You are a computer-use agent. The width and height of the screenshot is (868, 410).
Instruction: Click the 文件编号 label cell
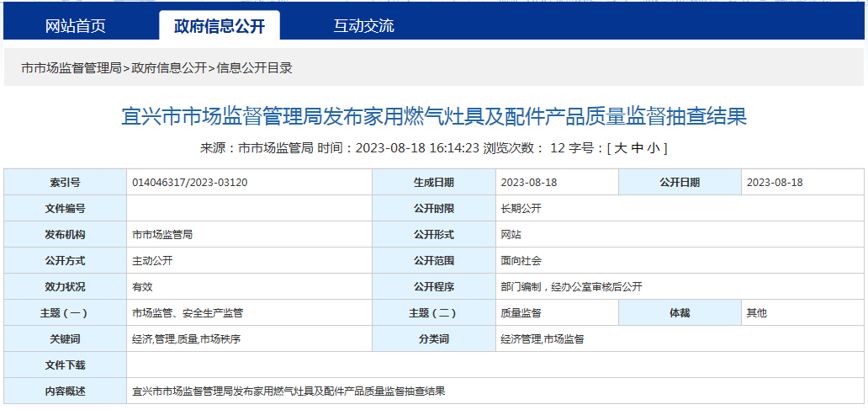coord(66,208)
